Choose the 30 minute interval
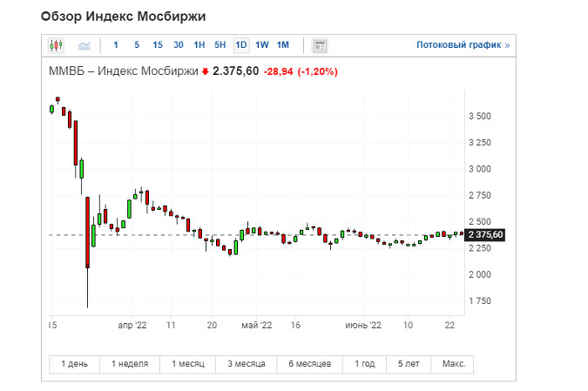The height and width of the screenshot is (391, 588). [x=179, y=45]
